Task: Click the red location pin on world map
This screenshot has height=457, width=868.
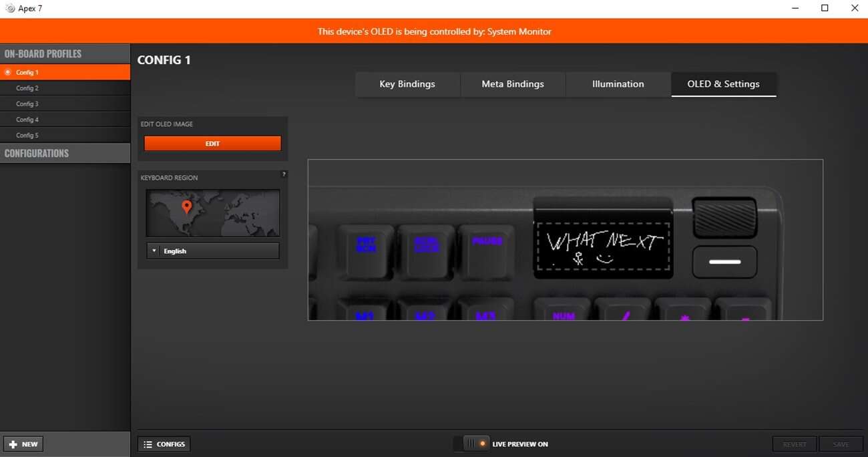Action: (187, 206)
